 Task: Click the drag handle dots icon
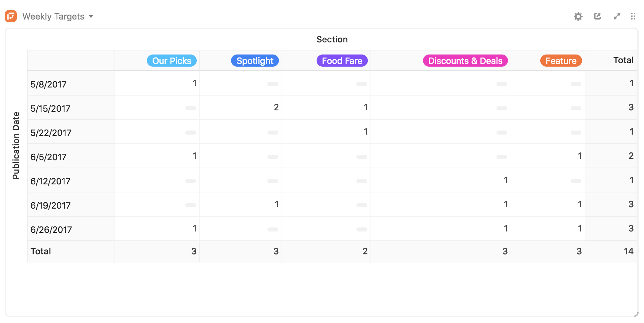coord(633,16)
